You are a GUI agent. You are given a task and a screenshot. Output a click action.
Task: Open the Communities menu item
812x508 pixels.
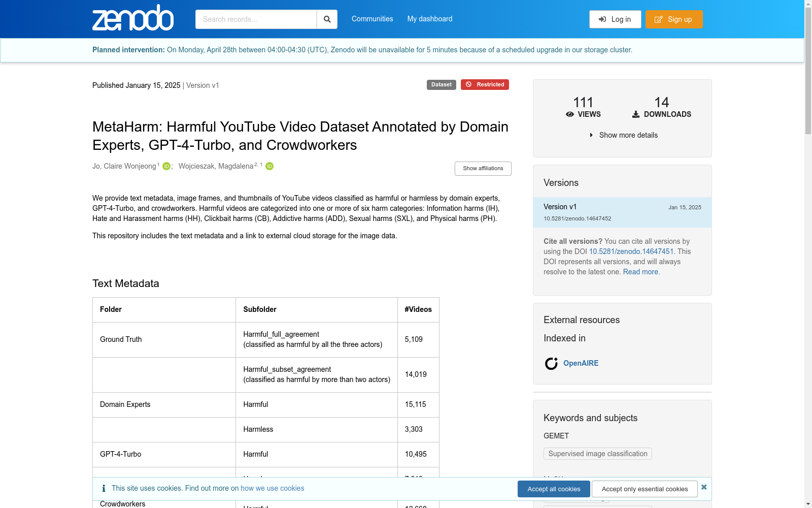[x=373, y=19]
